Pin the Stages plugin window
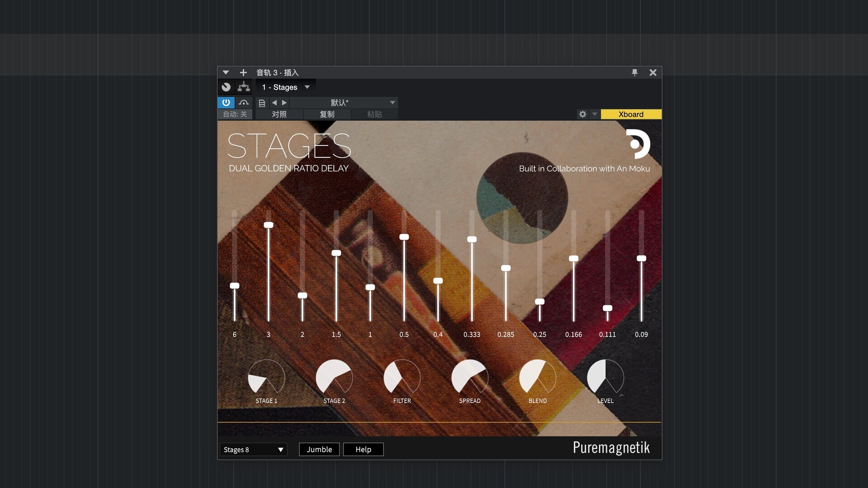 pos(635,72)
